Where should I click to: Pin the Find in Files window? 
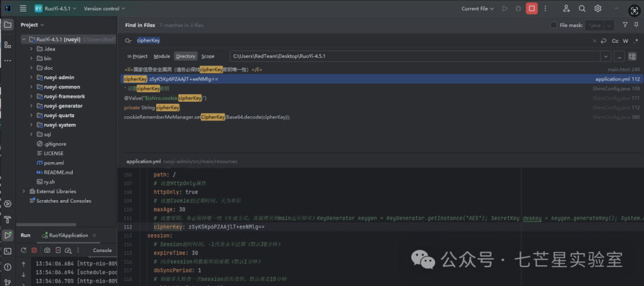(636, 24)
